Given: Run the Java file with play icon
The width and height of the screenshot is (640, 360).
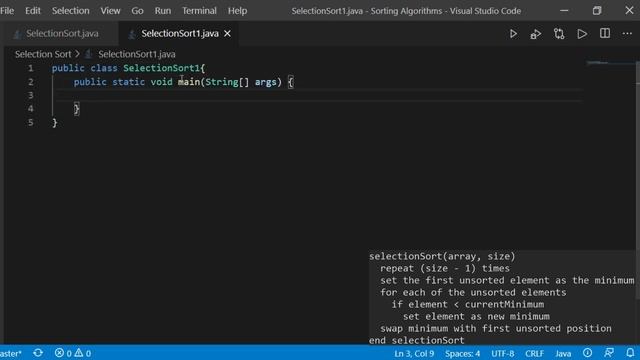Looking at the screenshot, I should tap(513, 34).
